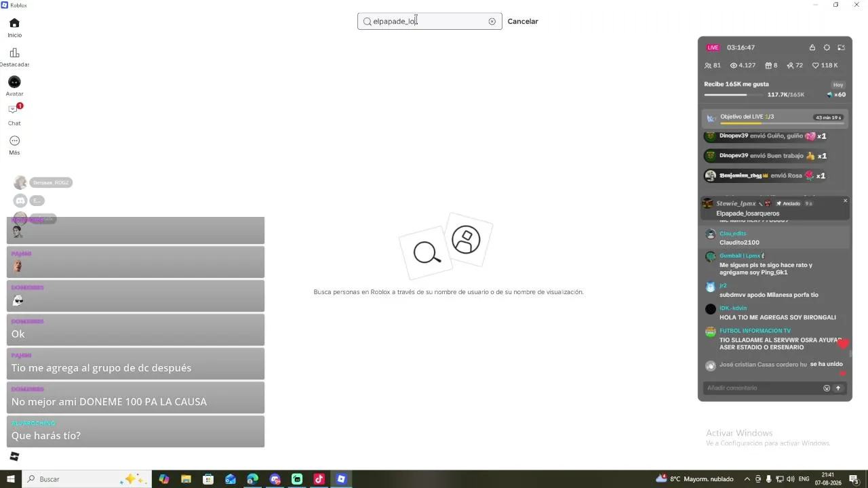Viewport: 868px width, 488px height.
Task: Select 'Tio me agrega al grupo' message
Action: tap(136, 364)
